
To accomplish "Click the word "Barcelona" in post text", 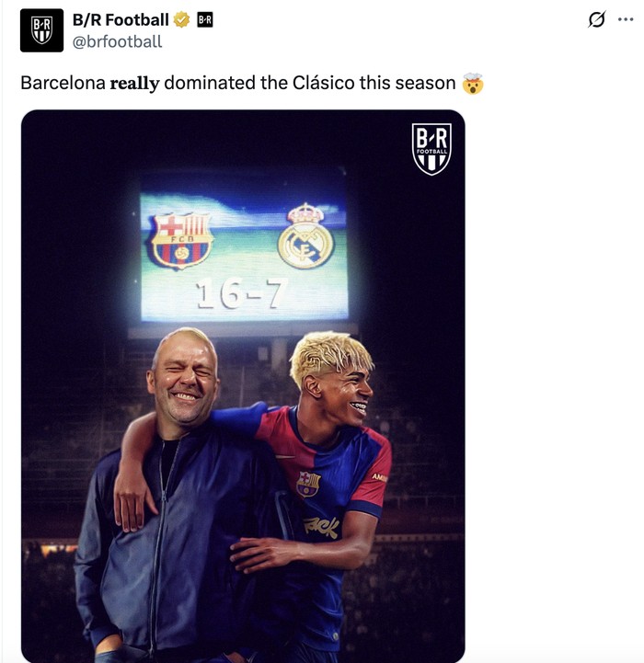I will [x=63, y=84].
